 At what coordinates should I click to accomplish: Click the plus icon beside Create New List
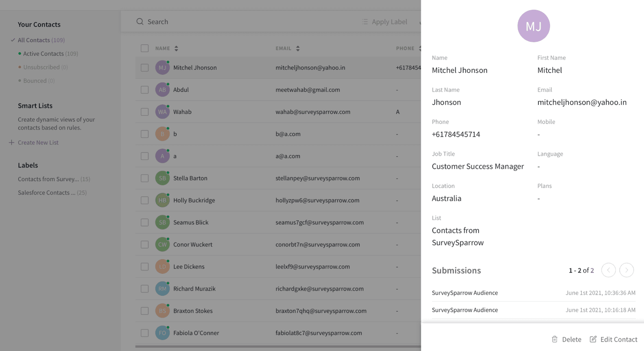11,143
